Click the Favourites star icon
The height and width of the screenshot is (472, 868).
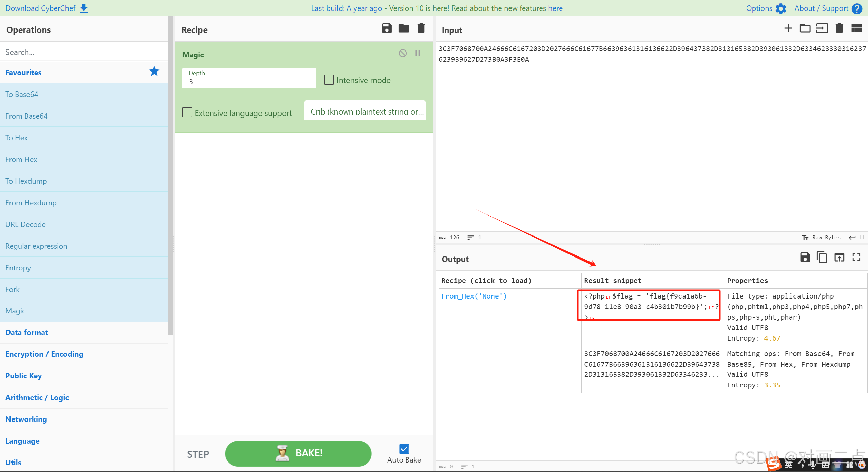[154, 71]
